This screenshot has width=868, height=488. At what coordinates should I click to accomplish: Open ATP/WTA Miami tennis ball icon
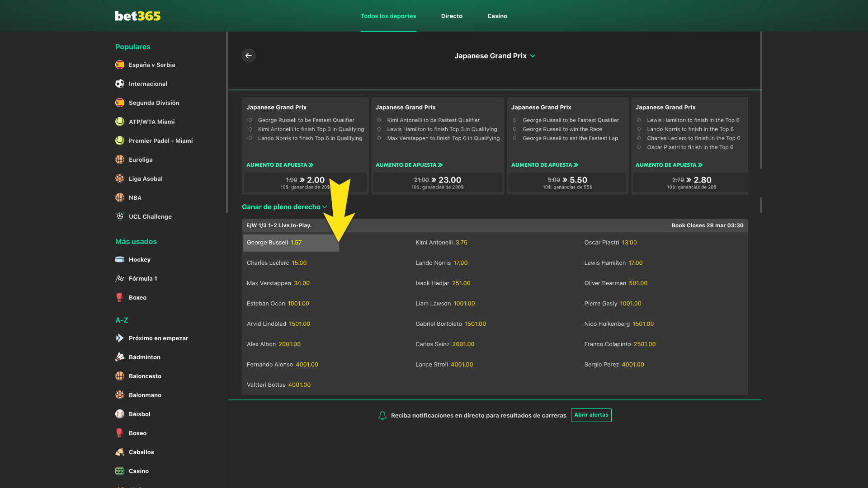point(120,122)
